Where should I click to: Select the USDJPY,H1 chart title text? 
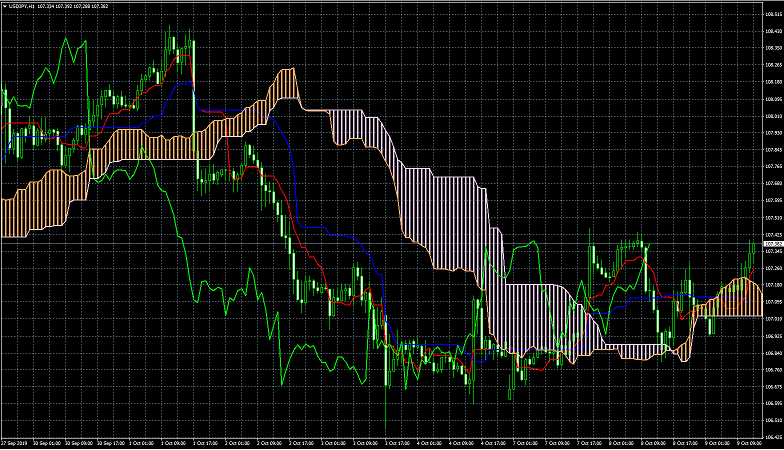[x=22, y=6]
